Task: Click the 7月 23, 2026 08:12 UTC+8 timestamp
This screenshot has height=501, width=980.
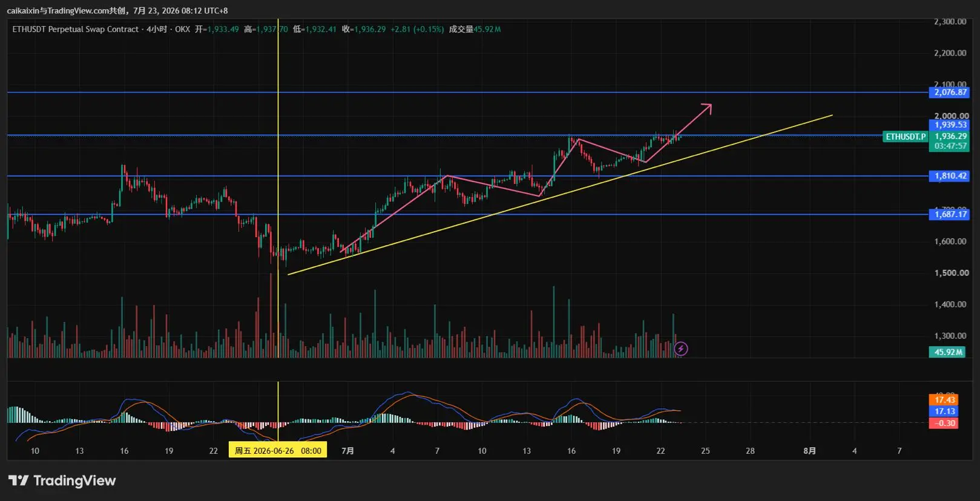Action: pyautogui.click(x=181, y=11)
